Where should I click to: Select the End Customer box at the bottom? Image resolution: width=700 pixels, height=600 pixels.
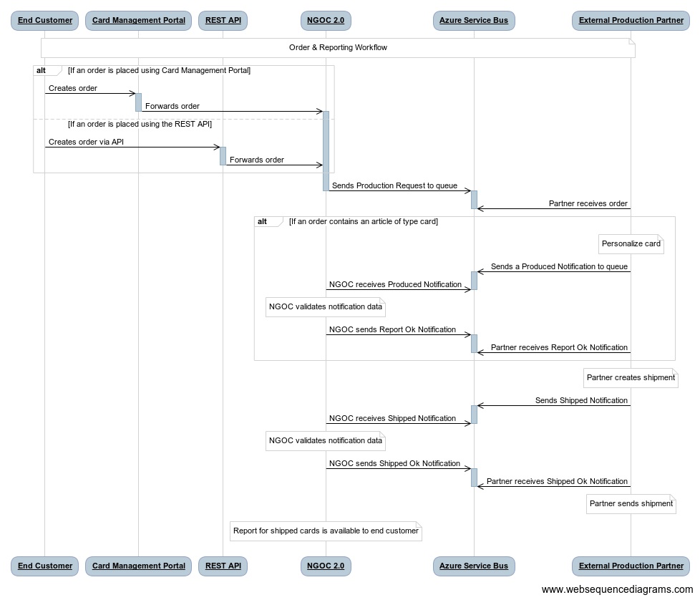[x=44, y=566]
